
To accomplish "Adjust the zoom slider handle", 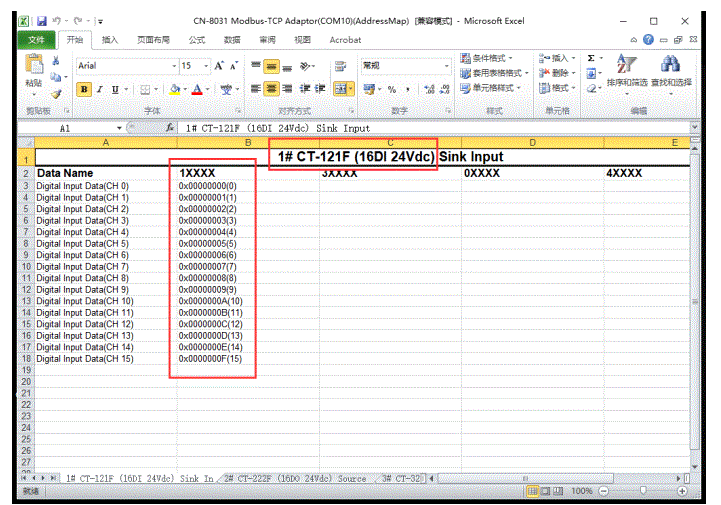I will (643, 491).
